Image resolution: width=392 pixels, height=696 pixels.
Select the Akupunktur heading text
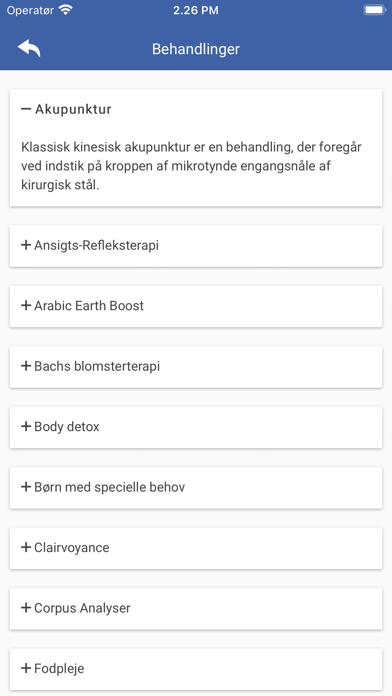(73, 109)
